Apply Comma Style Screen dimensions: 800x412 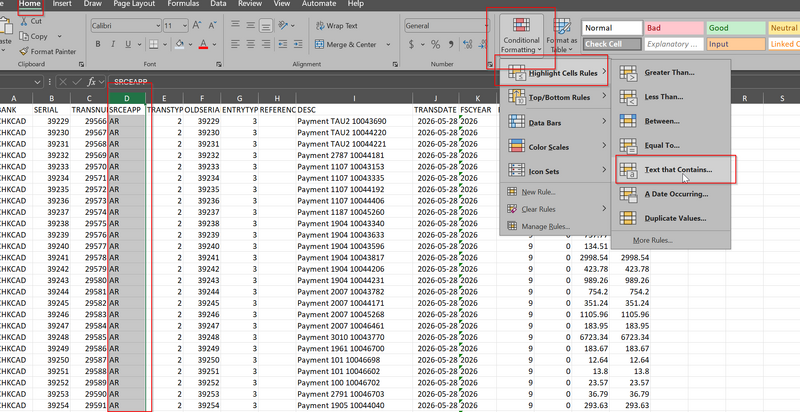point(451,44)
